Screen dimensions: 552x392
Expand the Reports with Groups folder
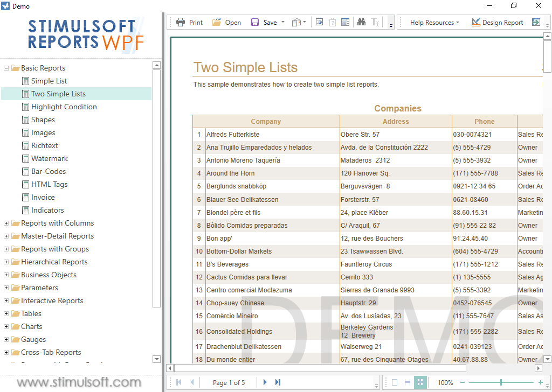point(5,249)
